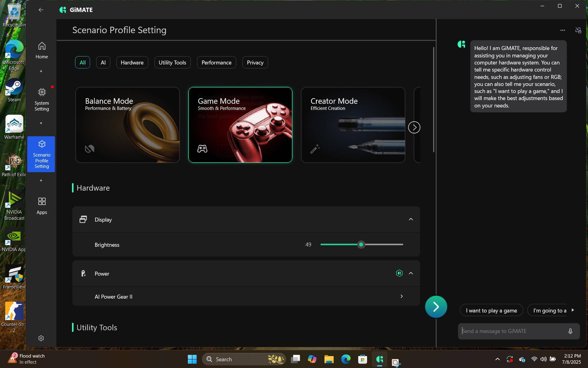Switch to the Privacy filter tab

255,62
